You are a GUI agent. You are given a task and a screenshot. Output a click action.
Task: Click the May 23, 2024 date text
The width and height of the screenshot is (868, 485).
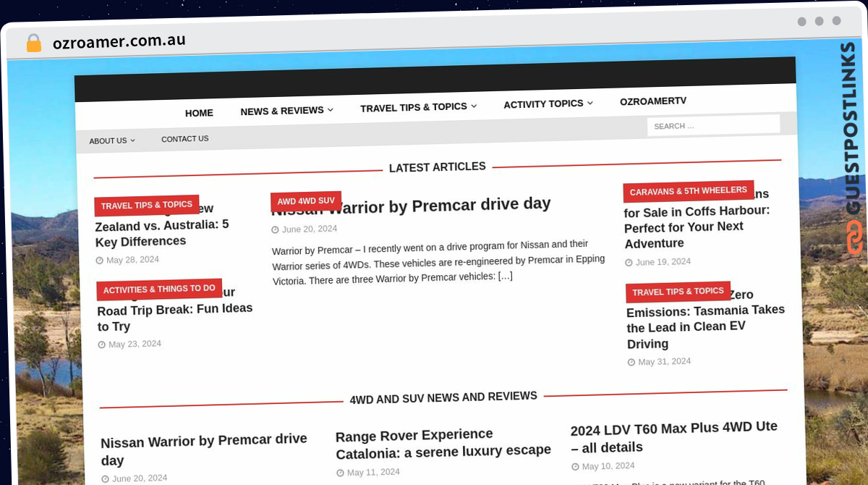[135, 344]
